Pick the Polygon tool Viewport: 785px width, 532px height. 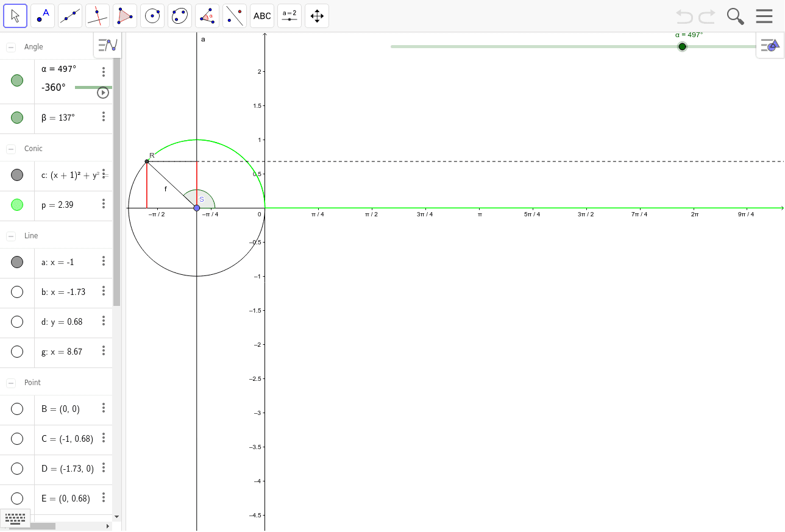(125, 16)
